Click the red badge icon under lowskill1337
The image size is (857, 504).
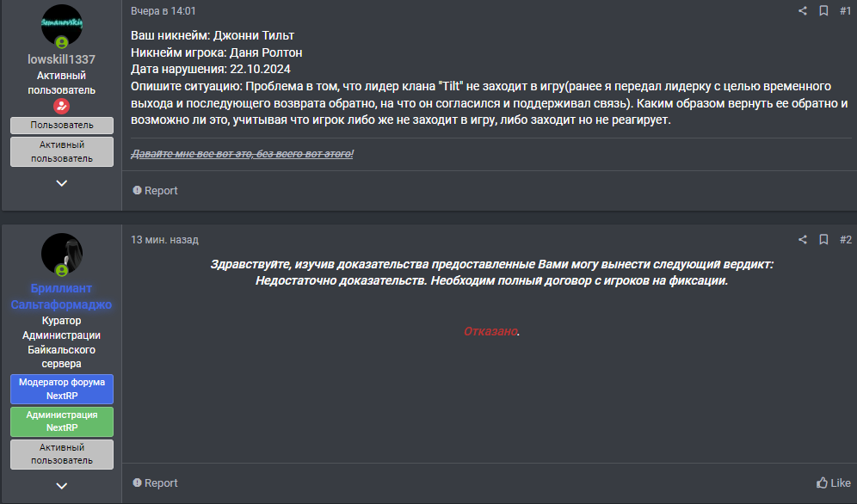click(x=61, y=107)
